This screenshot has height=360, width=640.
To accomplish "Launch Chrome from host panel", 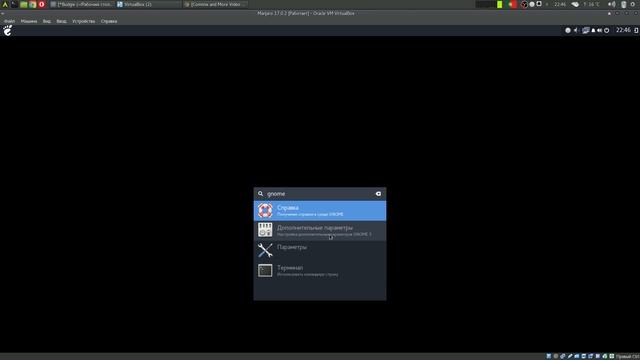I will (33, 4).
